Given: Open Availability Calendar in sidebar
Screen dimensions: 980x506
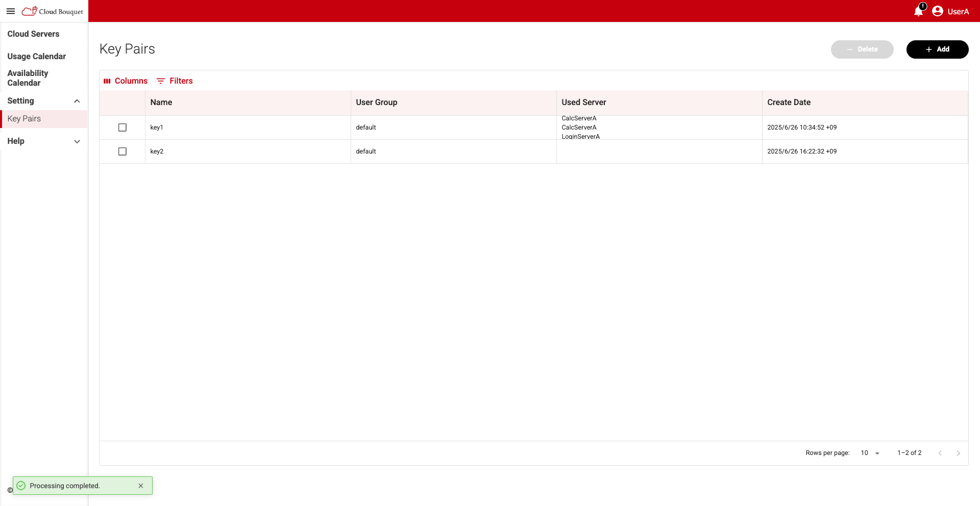Looking at the screenshot, I should [28, 78].
